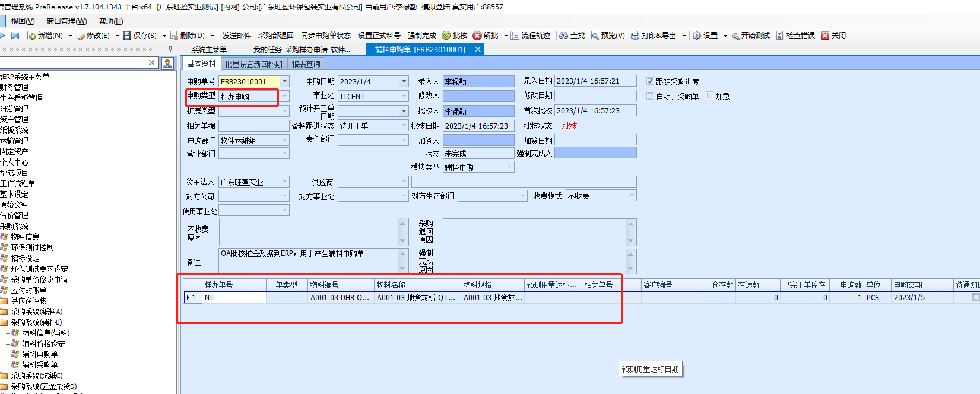Click the 删除 delete icon
Image resolution: width=980 pixels, height=394 pixels.
175,36
